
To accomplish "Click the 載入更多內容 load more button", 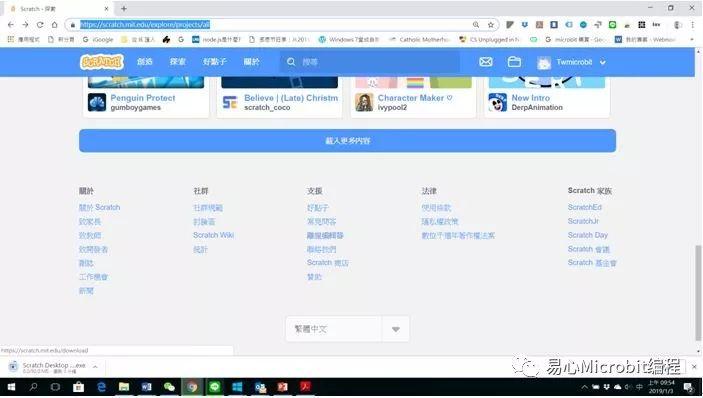I will click(347, 141).
